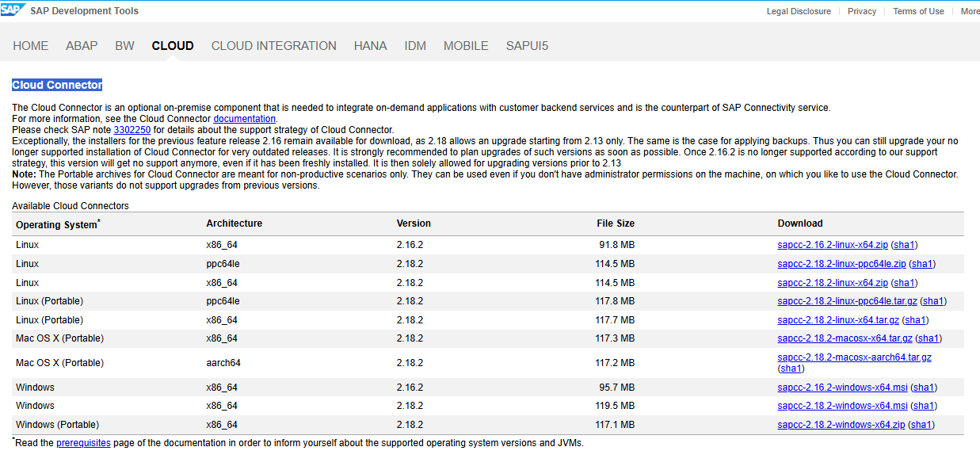Click SAP Development Tools title text
This screenshot has height=466, width=980.
(x=84, y=11)
